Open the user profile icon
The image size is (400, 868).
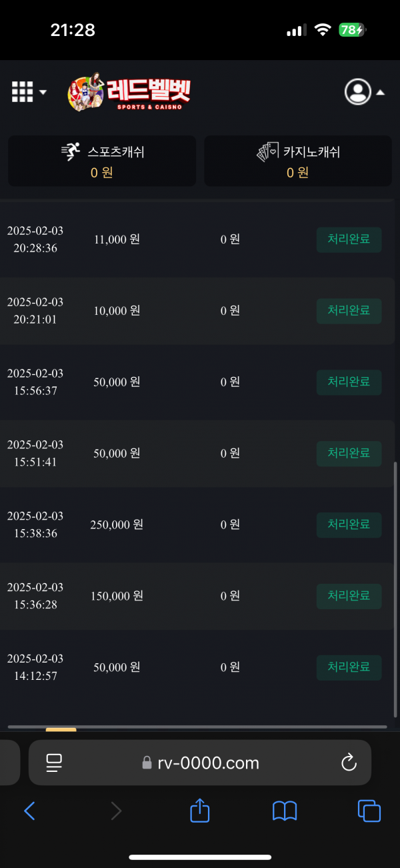point(357,92)
